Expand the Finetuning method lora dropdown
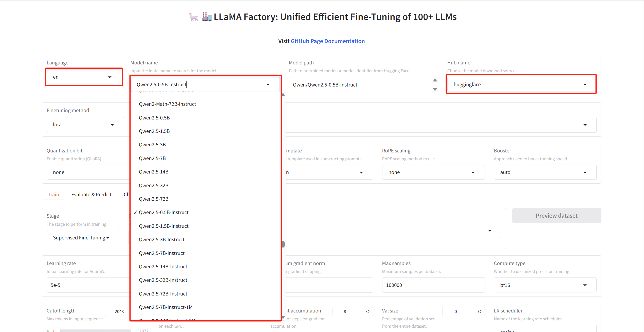This screenshot has height=332, width=644. pyautogui.click(x=85, y=125)
